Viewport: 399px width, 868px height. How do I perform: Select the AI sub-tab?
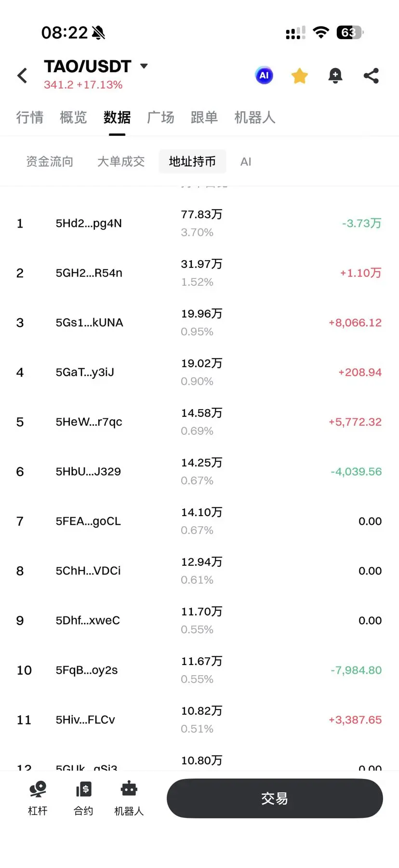(x=246, y=161)
